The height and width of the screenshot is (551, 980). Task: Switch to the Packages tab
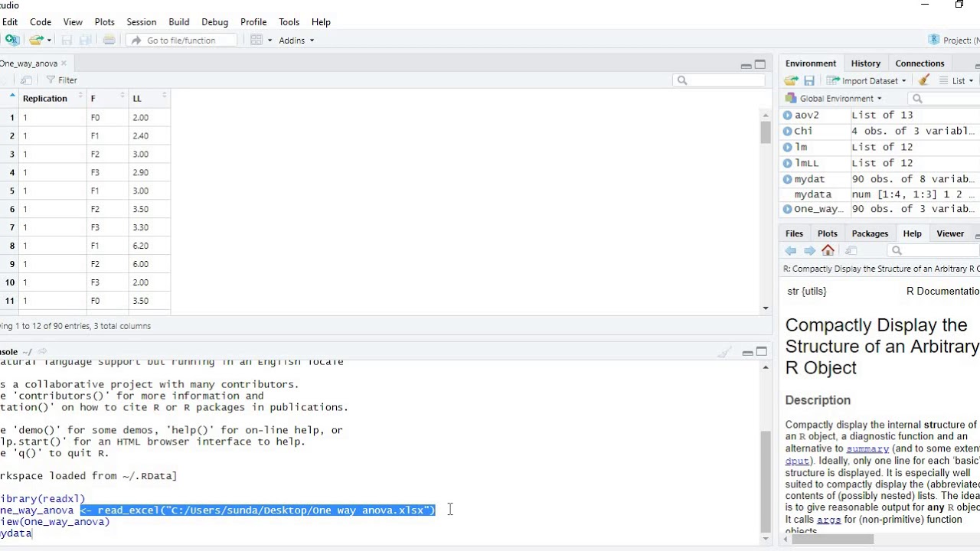coord(870,233)
